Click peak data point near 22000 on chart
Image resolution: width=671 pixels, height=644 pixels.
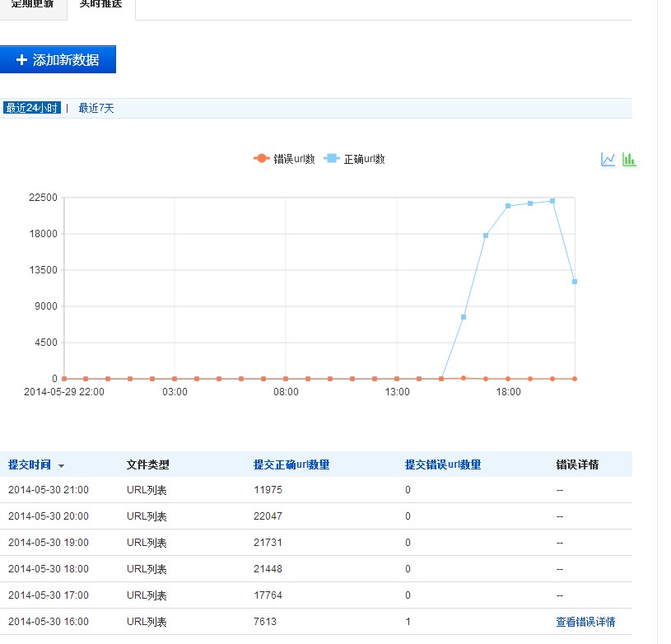pyautogui.click(x=552, y=201)
